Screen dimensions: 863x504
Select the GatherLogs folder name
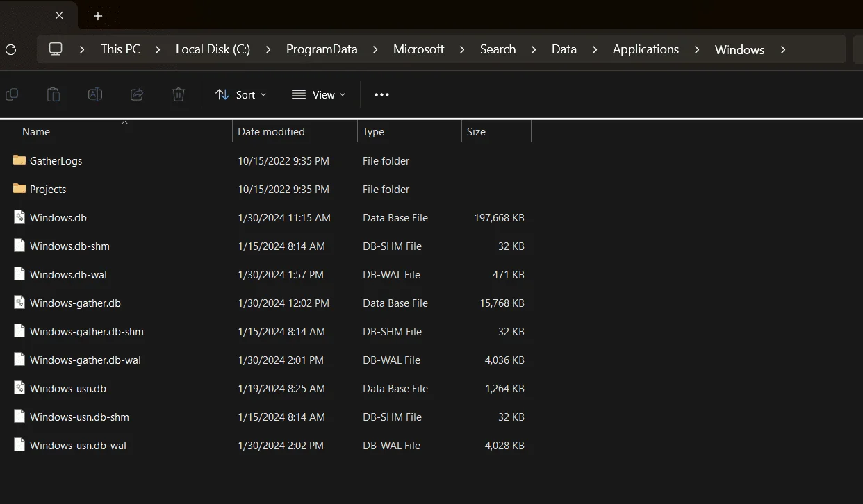pos(56,160)
